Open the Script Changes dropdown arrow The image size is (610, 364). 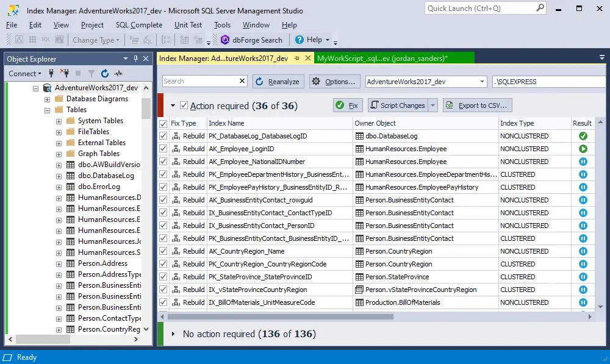[433, 105]
